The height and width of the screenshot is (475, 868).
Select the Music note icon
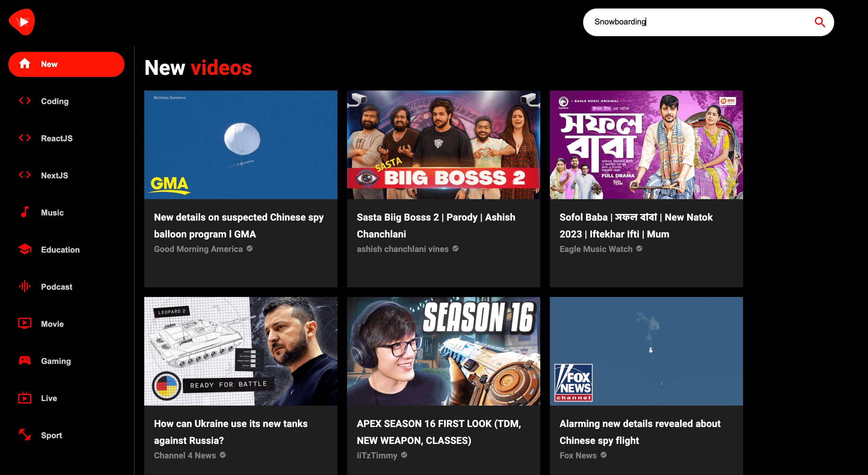click(x=25, y=212)
